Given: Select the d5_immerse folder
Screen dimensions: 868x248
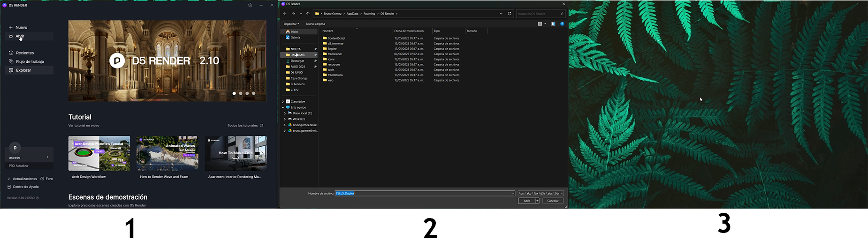Looking at the screenshot, I should click(333, 44).
